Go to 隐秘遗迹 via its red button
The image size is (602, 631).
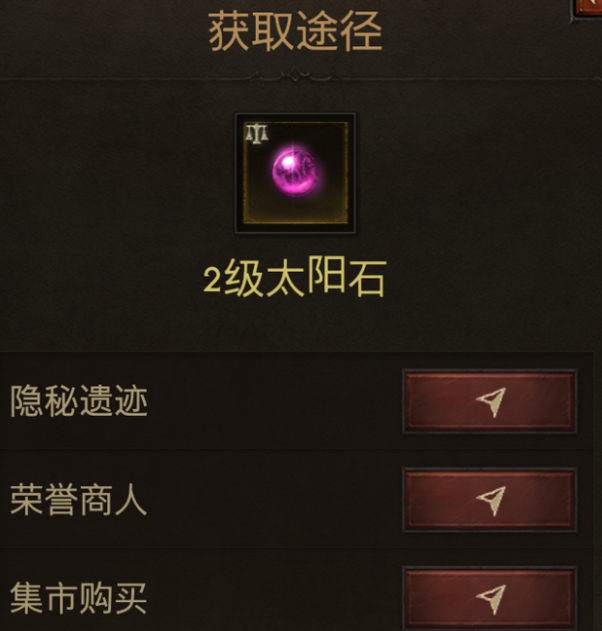490,401
